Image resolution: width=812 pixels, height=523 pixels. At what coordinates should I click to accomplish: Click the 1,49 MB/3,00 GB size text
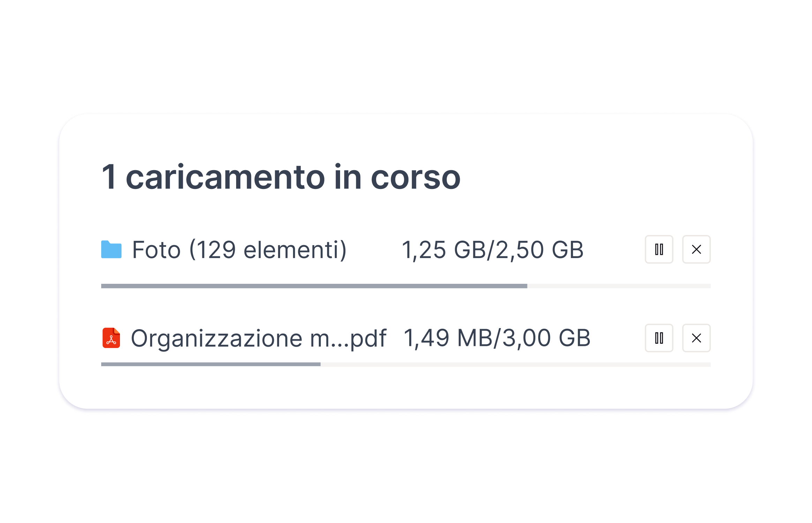497,338
